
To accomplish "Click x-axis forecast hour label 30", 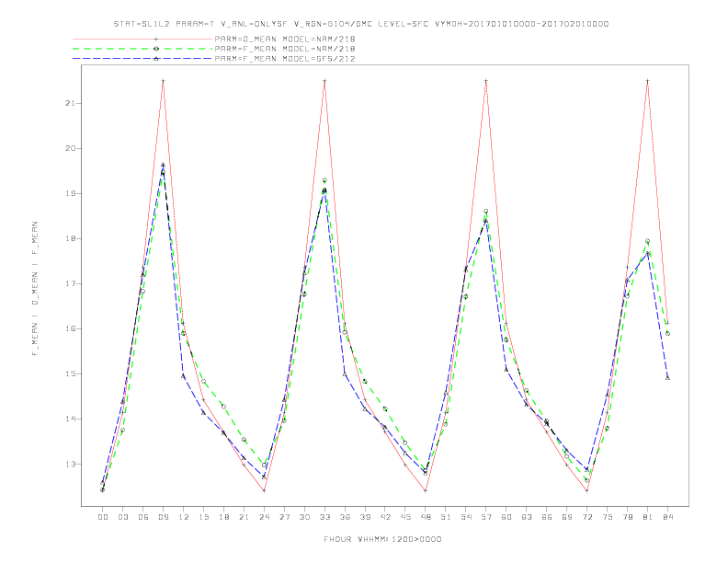I will (304, 517).
